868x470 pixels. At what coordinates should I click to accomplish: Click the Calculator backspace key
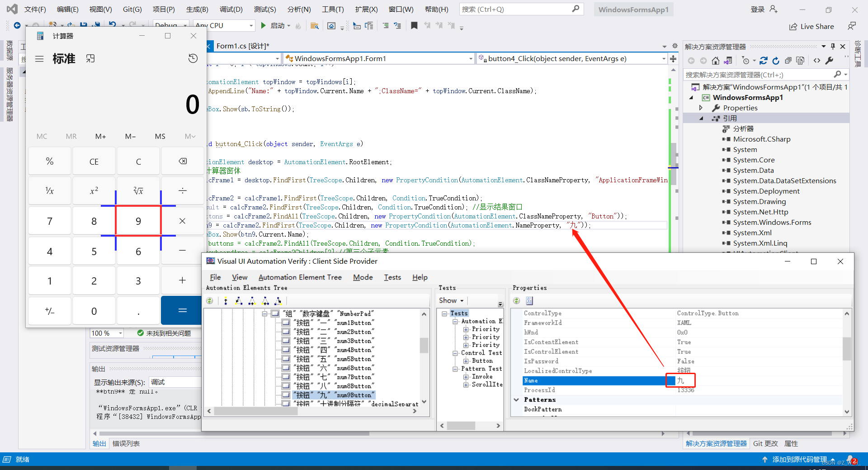pos(183,161)
